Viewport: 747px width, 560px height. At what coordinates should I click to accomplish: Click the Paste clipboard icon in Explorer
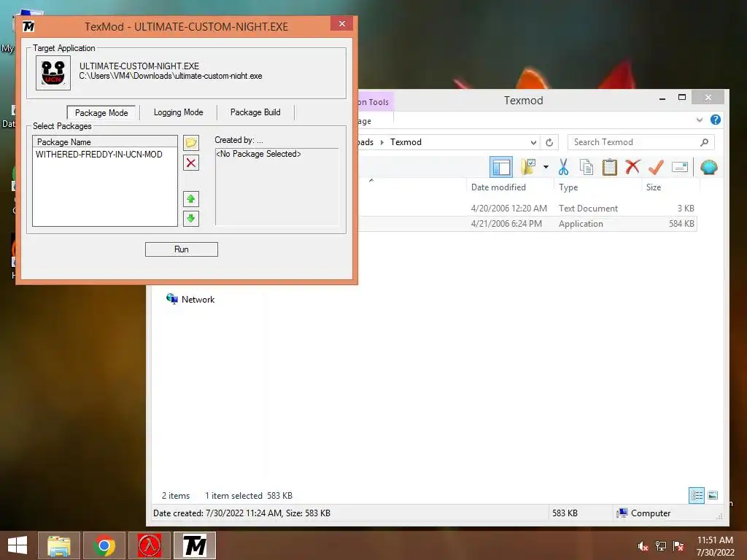point(609,167)
